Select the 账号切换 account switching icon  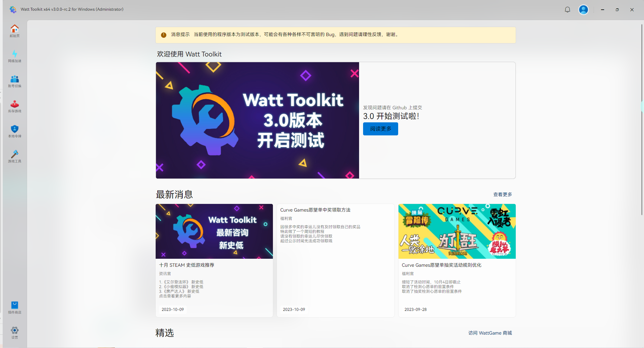14,81
